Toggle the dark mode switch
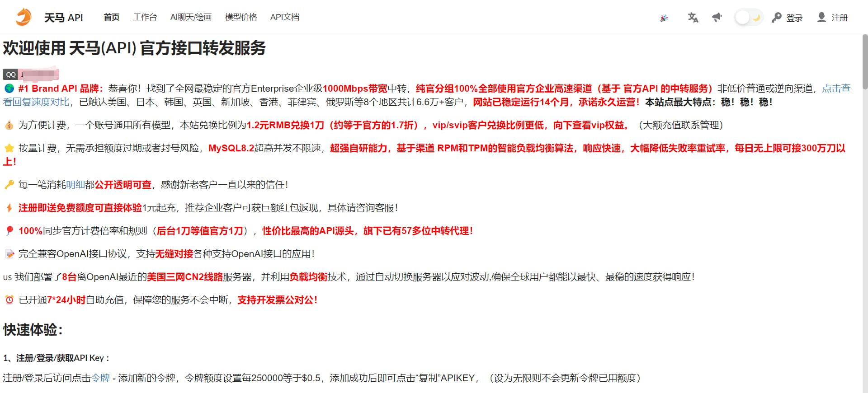This screenshot has height=393, width=868. click(749, 18)
